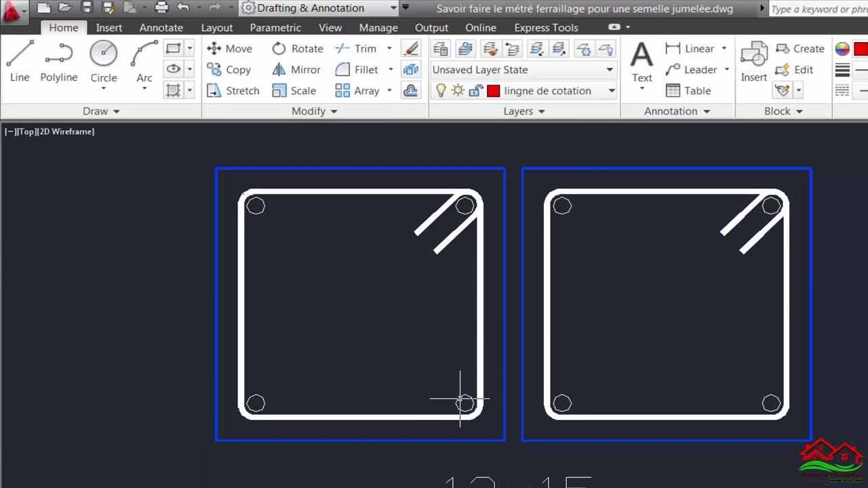The image size is (868, 488).
Task: Switch to the Express Tools tab
Action: 546,28
